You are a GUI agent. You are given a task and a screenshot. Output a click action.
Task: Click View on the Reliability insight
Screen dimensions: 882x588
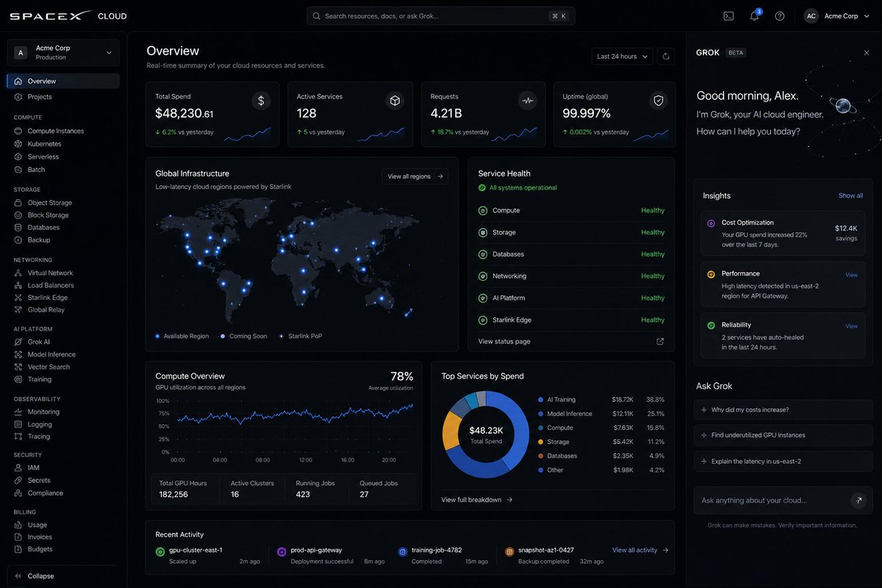(x=851, y=326)
